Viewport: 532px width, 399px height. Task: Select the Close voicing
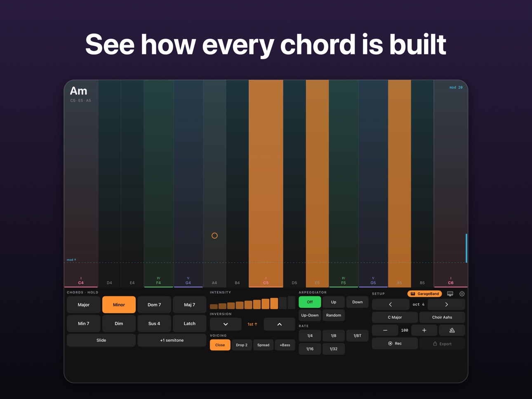tap(220, 345)
